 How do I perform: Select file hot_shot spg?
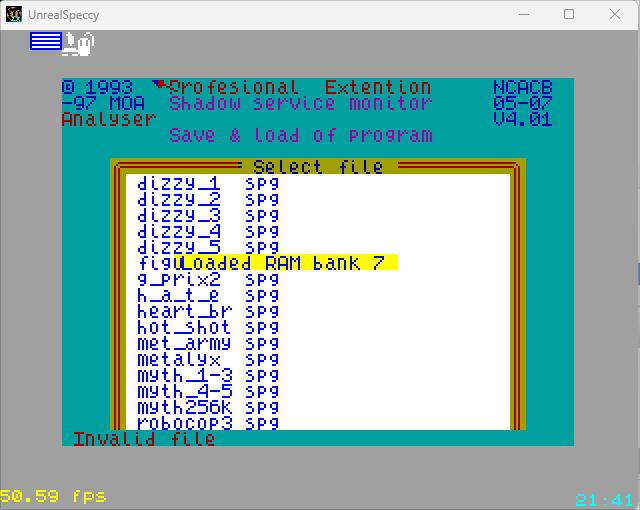pos(208,327)
